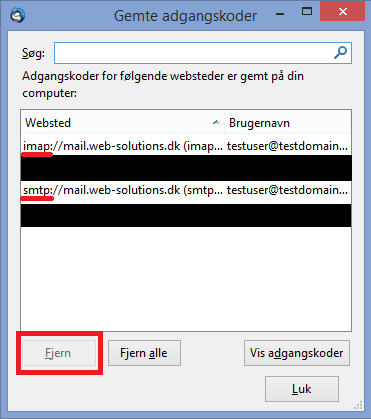Close the dialog using the Luk button
Screen dimensions: 371x419
pos(302,389)
